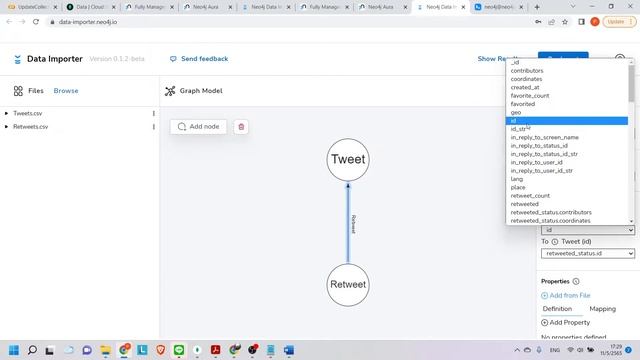Select 'place' option in list

coord(567,188)
